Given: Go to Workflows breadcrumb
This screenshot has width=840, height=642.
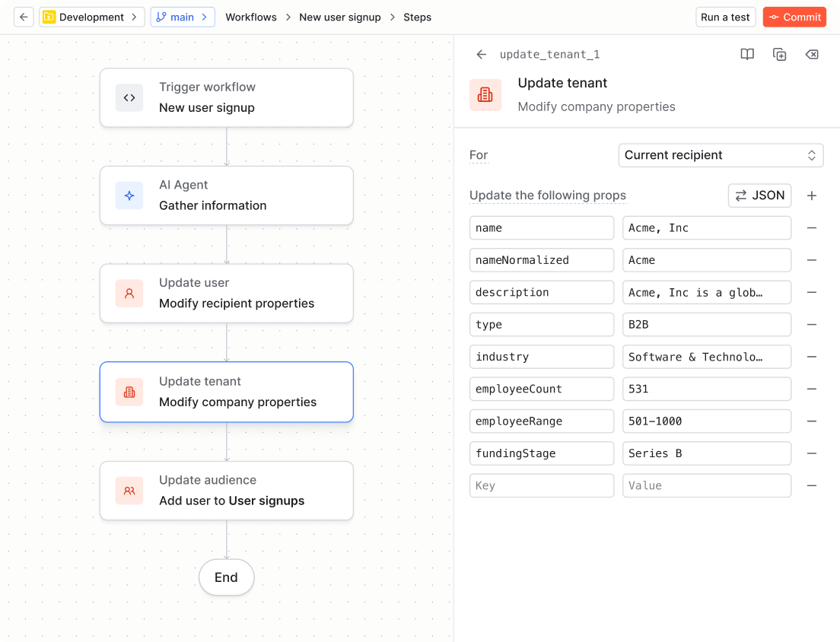Looking at the screenshot, I should pos(251,17).
